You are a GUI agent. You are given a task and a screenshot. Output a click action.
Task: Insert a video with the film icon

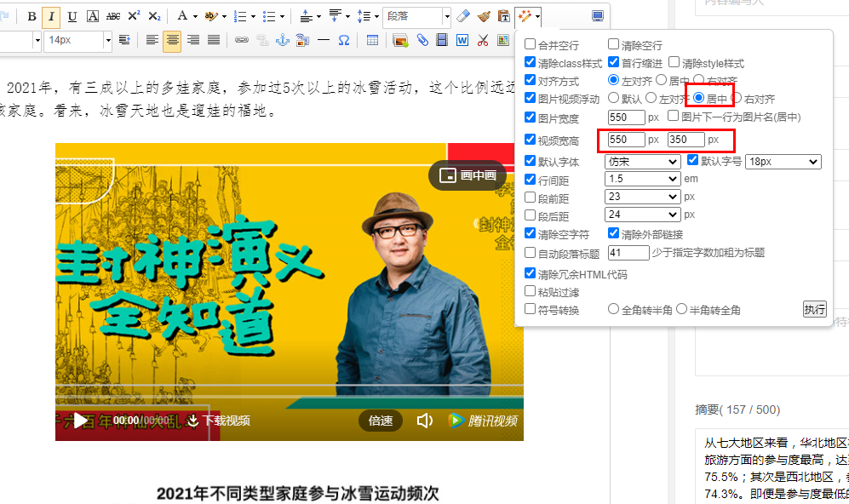(x=442, y=40)
